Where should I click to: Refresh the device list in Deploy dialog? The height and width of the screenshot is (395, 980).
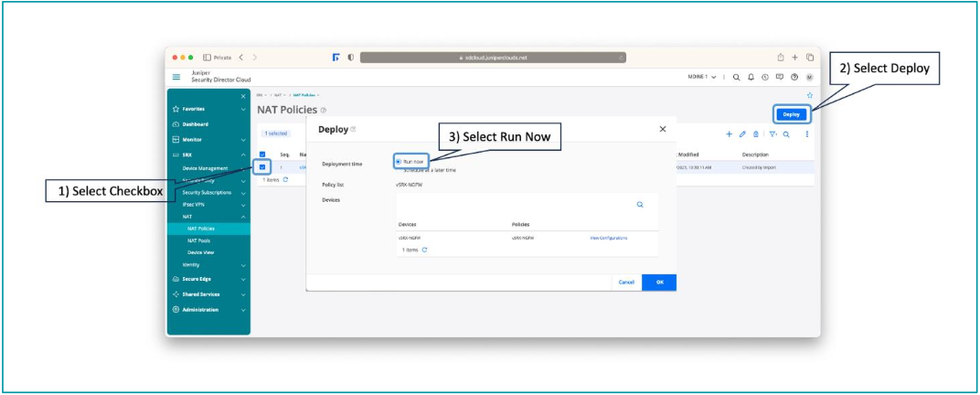[424, 250]
